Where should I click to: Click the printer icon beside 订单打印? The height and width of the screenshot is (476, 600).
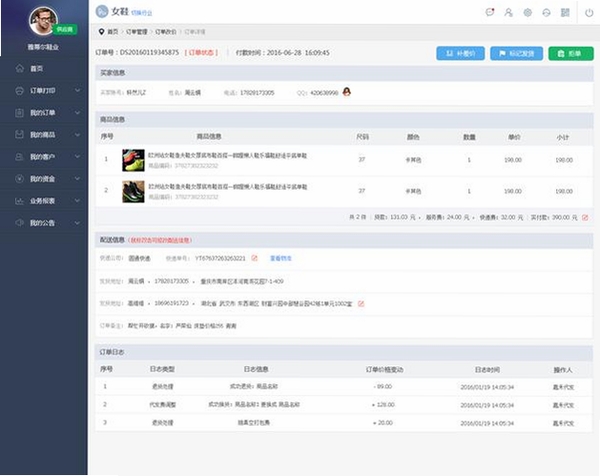[x=20, y=91]
